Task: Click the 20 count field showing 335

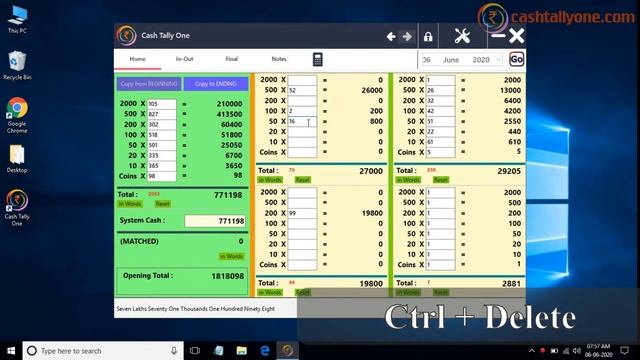Action: 162,156
